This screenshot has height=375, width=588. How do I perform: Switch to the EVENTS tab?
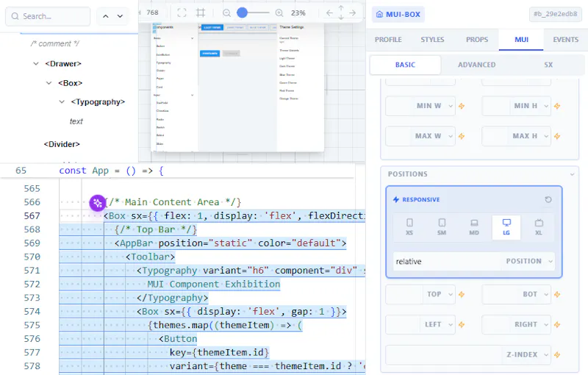(x=565, y=40)
